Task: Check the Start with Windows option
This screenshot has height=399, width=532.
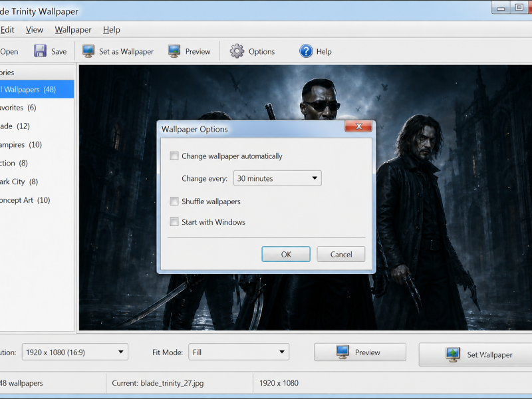Action: [174, 222]
